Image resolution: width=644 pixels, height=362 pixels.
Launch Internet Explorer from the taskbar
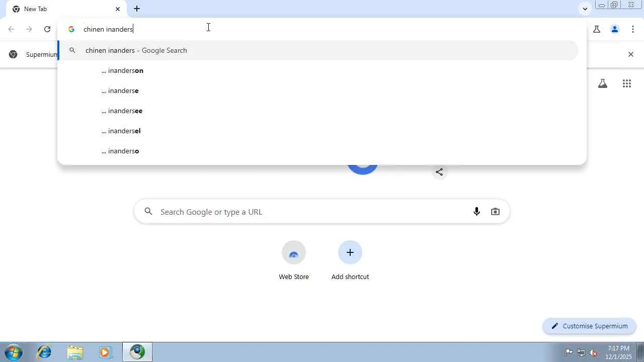44,352
